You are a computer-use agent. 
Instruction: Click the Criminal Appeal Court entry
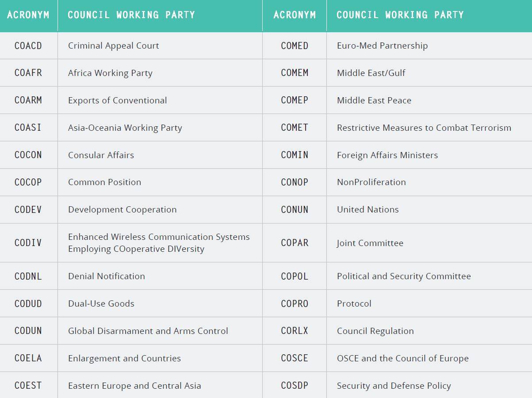(113, 45)
